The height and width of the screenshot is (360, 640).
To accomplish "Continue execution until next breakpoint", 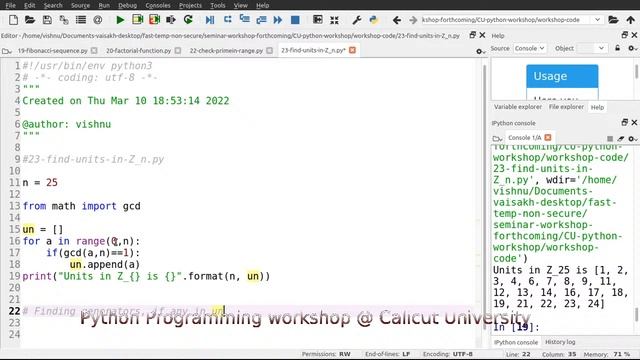I will coord(278,20).
